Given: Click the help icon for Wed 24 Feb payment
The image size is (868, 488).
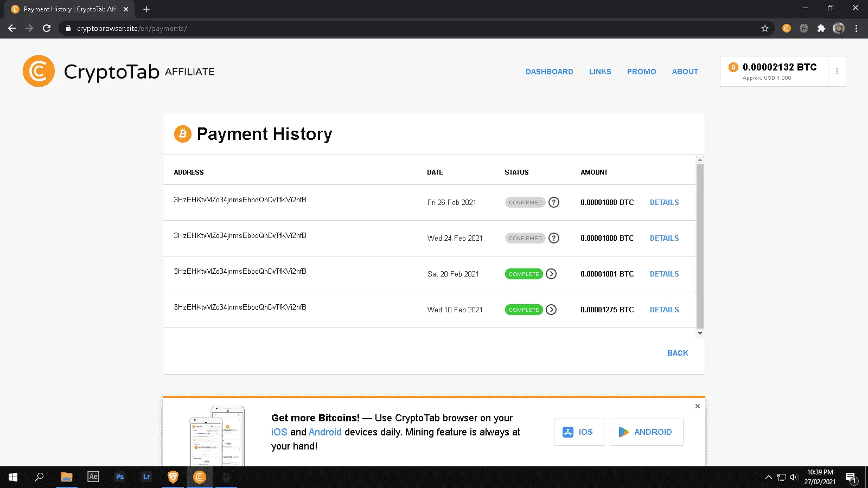Looking at the screenshot, I should [x=554, y=238].
